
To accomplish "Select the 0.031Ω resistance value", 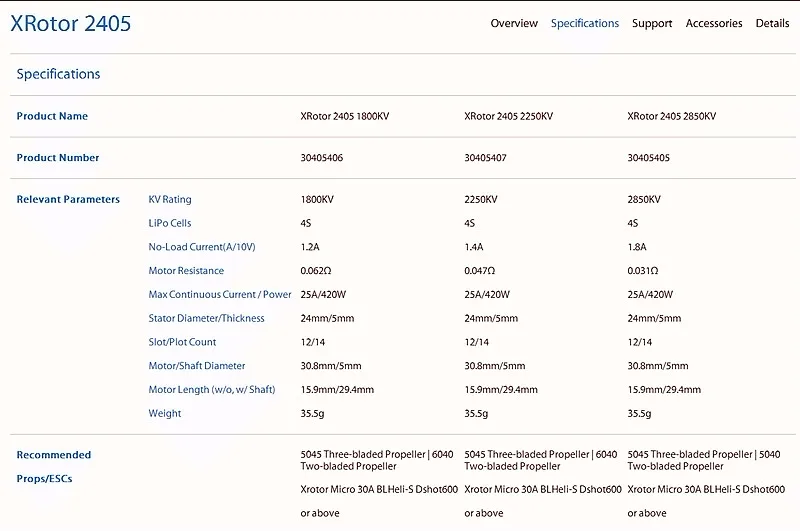I will 643,271.
